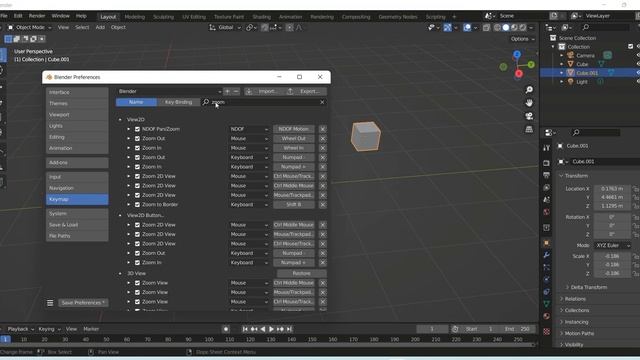Uncheck the NDOF Pan/Zoom keymap checkbox
640x360 pixels.
coord(138,129)
